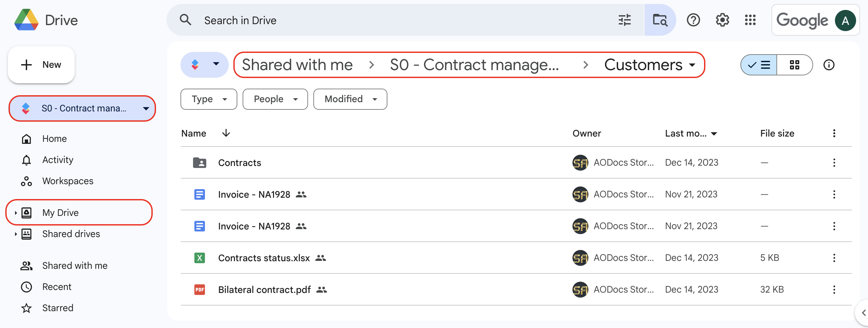Image resolution: width=868 pixels, height=328 pixels.
Task: Click the New button
Action: [x=41, y=65]
